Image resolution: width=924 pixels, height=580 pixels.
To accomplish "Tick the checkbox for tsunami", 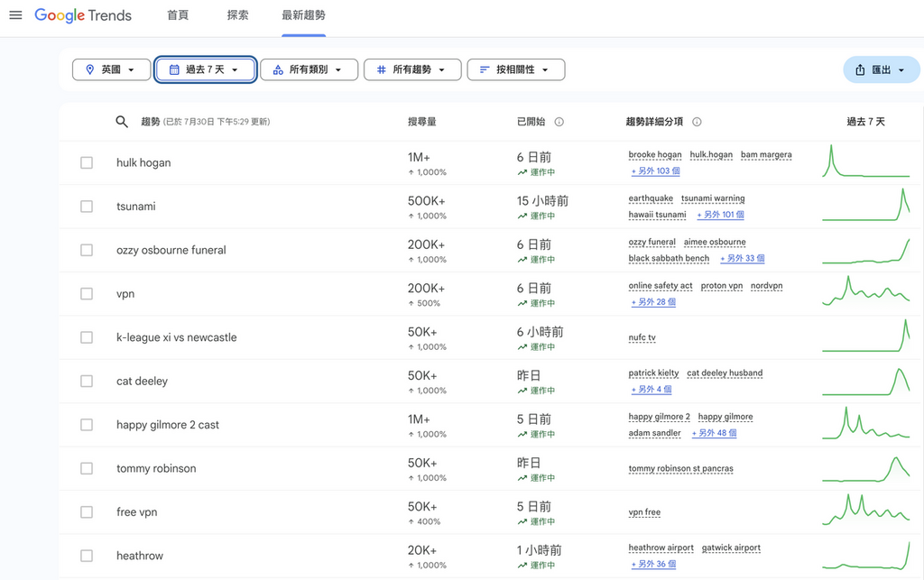I will coord(87,206).
